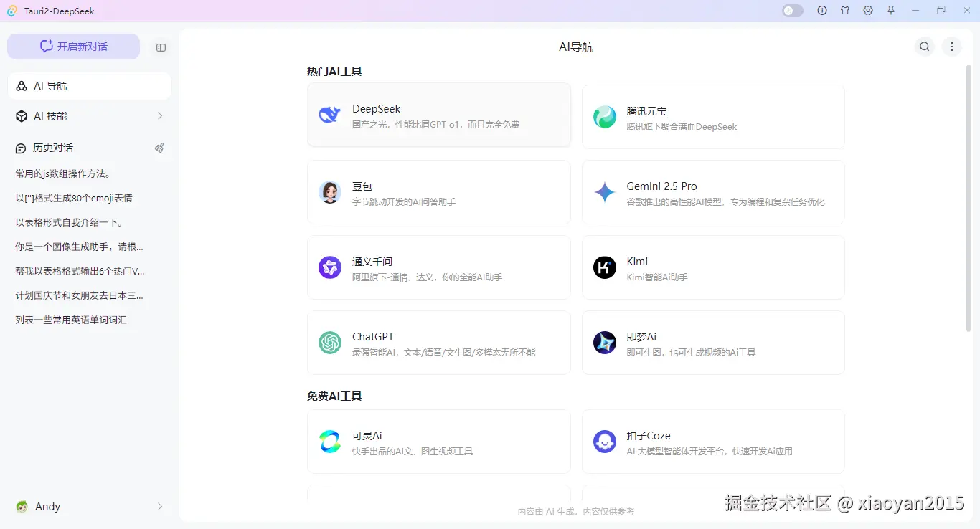The height and width of the screenshot is (529, 980).
Task: Click the 豆包 avatar icon
Action: (x=330, y=192)
